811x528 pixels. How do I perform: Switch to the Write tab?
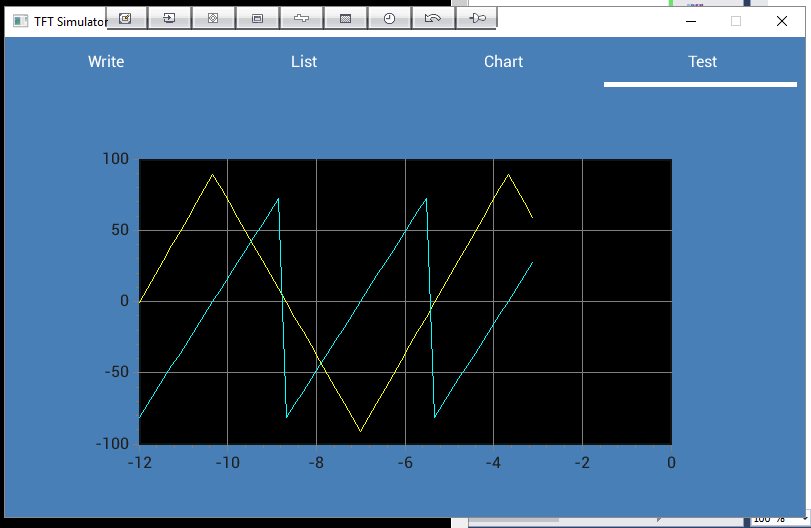[106, 62]
